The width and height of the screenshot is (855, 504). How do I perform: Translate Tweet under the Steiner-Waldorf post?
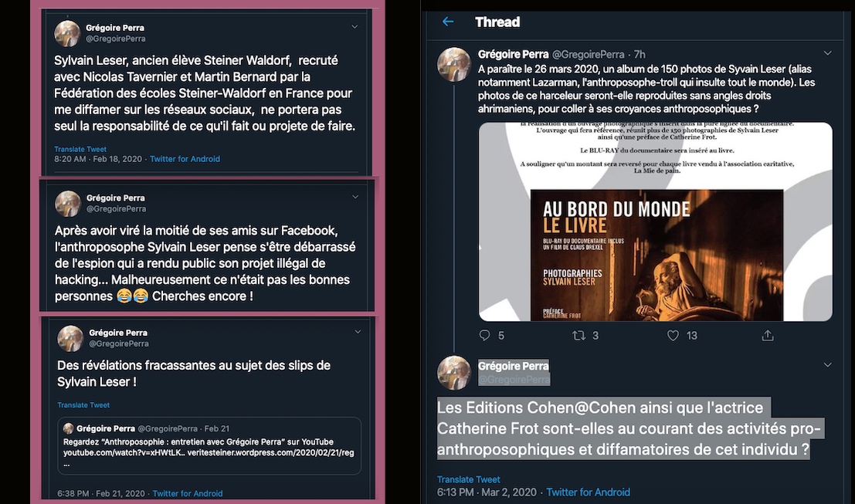click(x=80, y=149)
